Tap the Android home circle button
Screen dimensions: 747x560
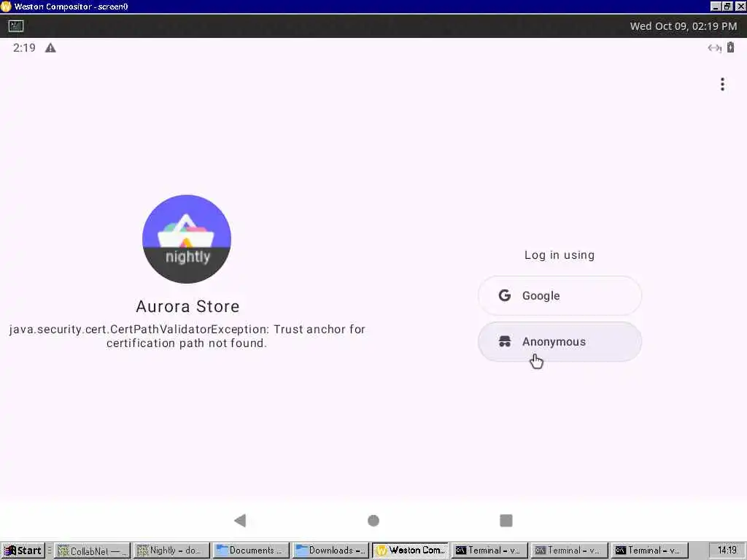pyautogui.click(x=373, y=521)
